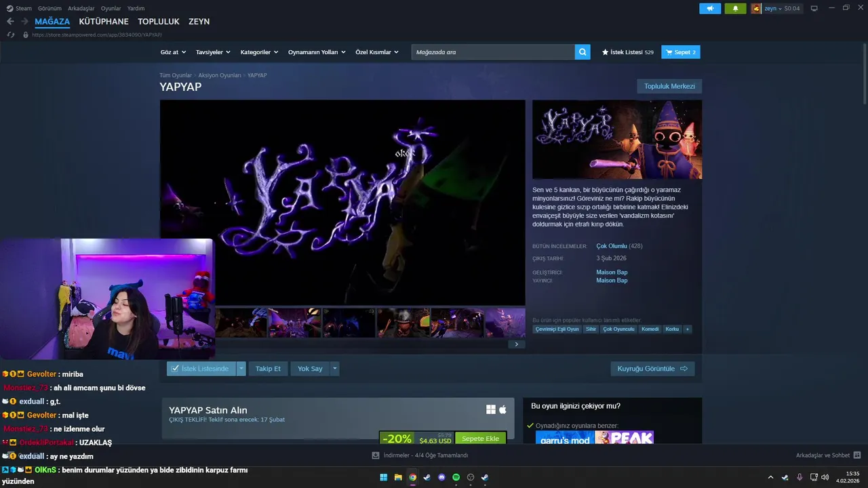Open the Görünüm menu
Viewport: 868px width, 488px height.
[x=50, y=8]
